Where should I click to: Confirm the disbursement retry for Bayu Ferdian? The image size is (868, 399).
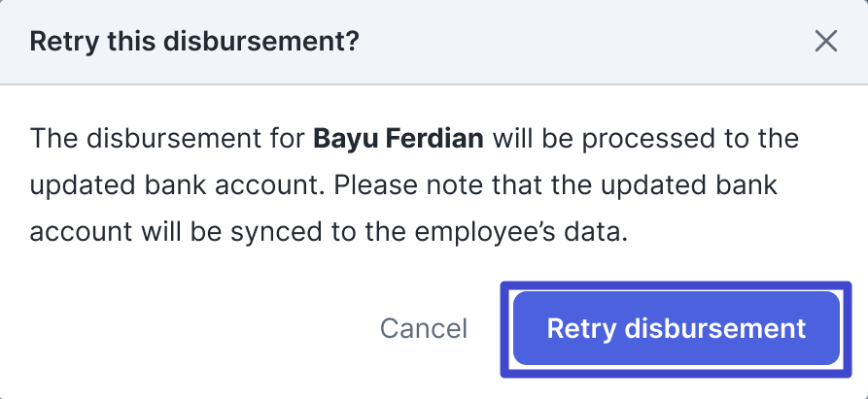tap(676, 328)
